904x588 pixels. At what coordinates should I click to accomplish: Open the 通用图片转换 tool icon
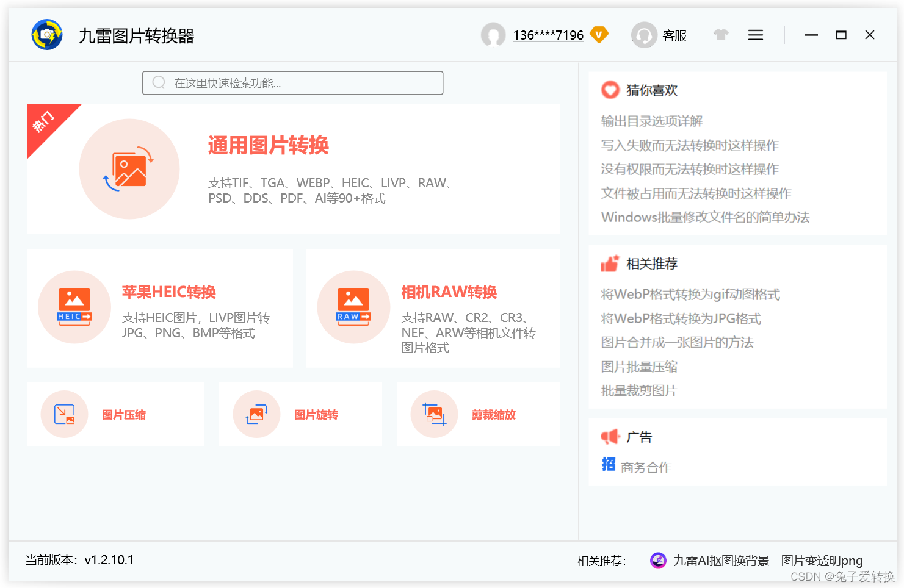[129, 168]
